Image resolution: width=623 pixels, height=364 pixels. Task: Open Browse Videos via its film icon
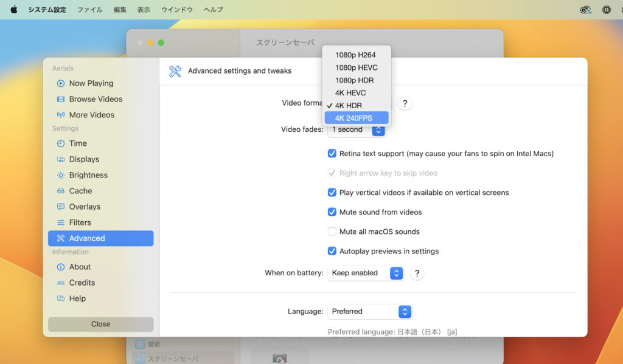[x=61, y=99]
